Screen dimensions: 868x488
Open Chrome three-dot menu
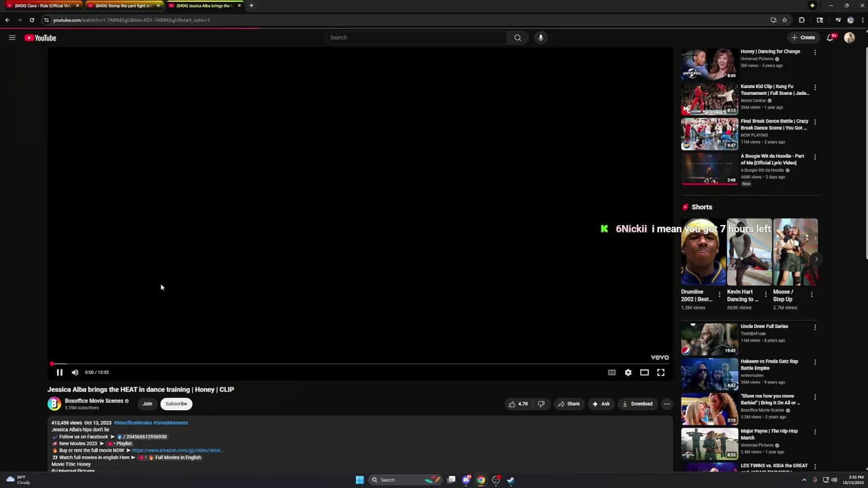point(862,20)
